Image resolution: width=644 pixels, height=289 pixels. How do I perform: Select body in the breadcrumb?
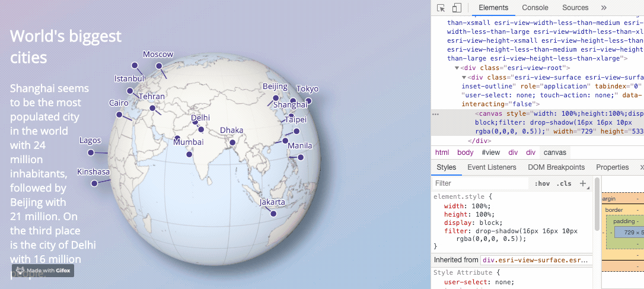point(466,153)
